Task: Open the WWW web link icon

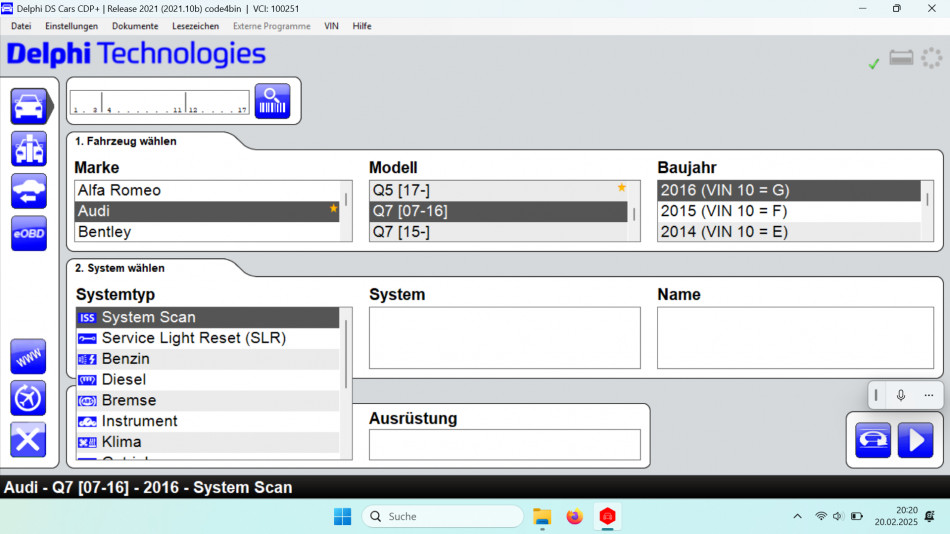Action: [x=28, y=356]
